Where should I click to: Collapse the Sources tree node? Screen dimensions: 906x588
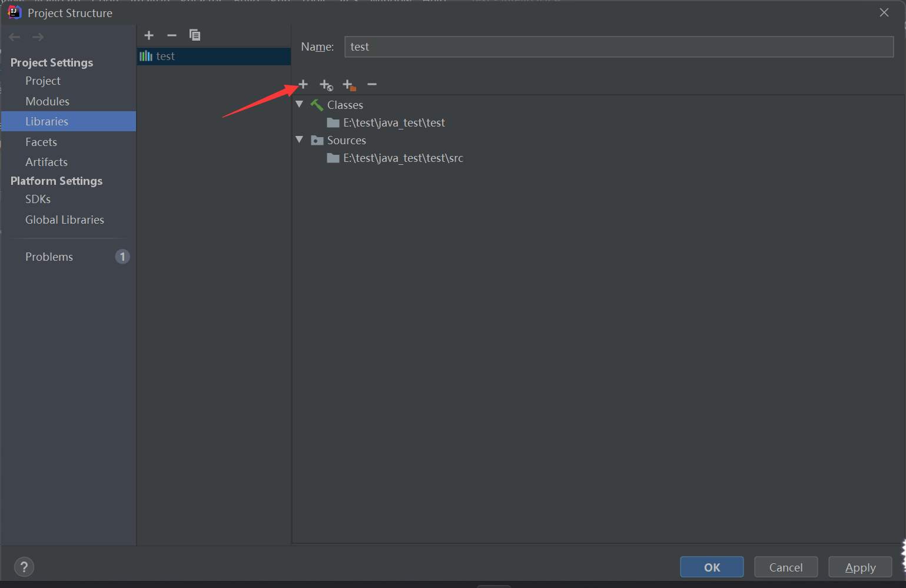[300, 139]
